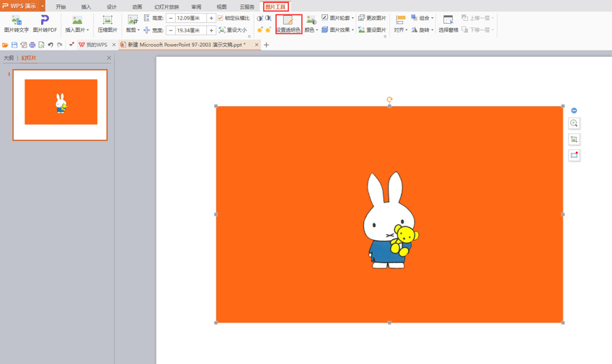Switch to the 幻灯片 slides panel tab
Viewport: 612px width, 364px height.
pos(29,58)
